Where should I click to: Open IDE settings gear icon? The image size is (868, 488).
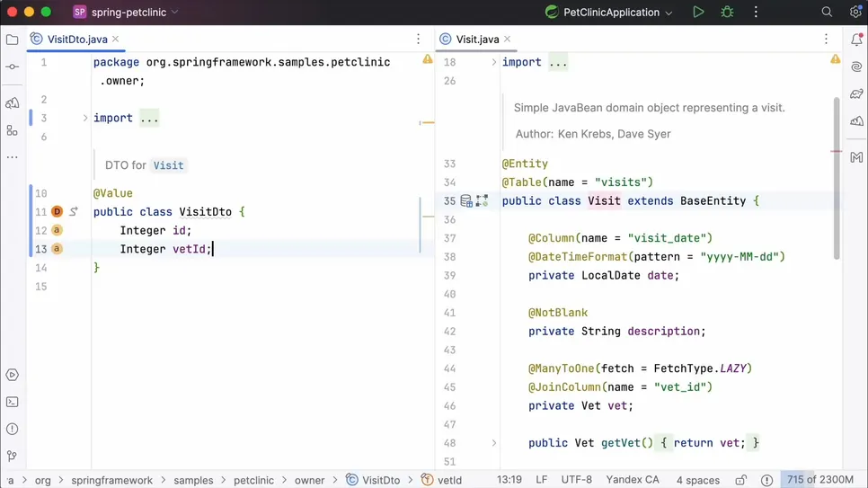pyautogui.click(x=855, y=13)
